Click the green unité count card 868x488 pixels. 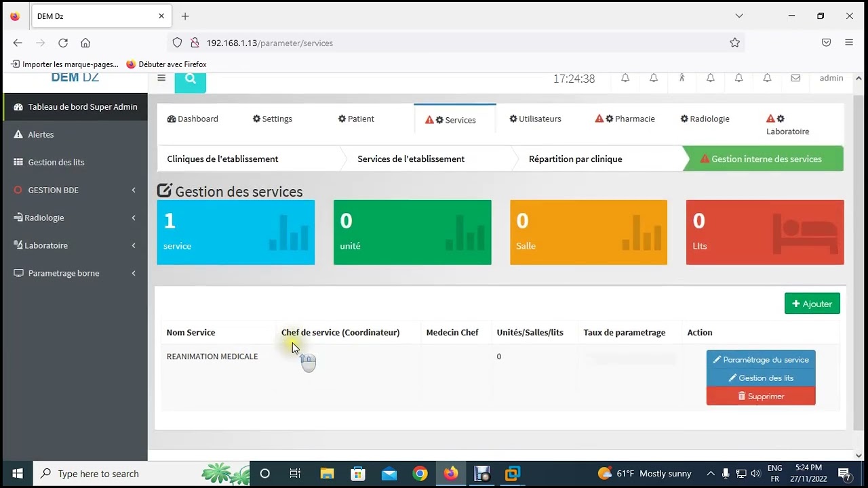[412, 232]
